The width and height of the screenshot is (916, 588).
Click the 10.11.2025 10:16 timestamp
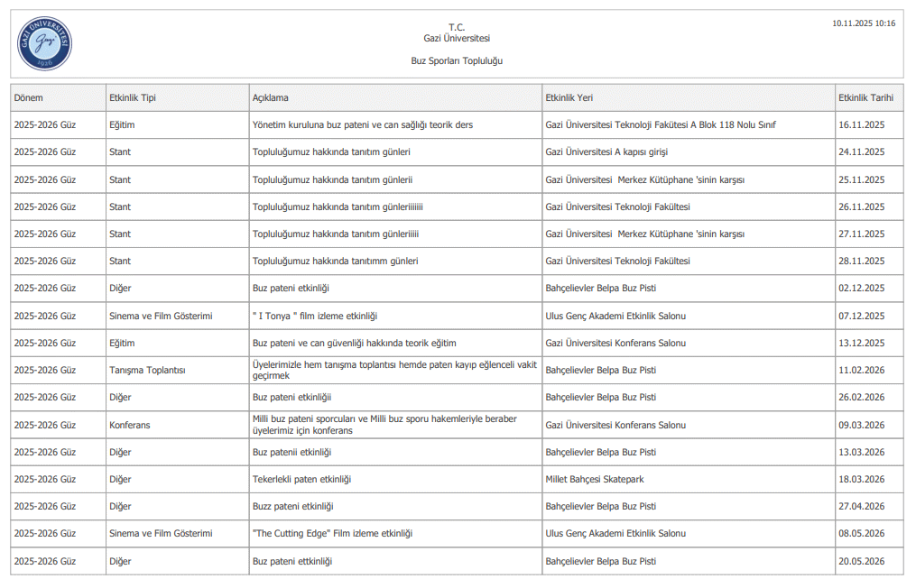[x=864, y=23]
